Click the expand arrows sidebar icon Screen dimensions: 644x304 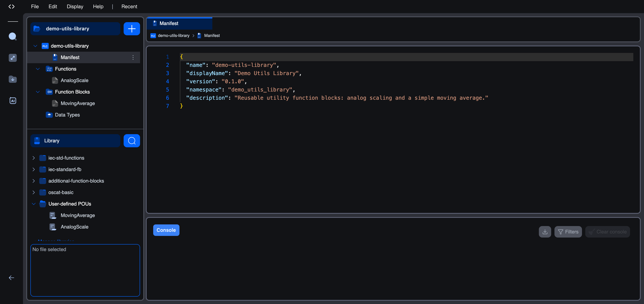coord(13,58)
